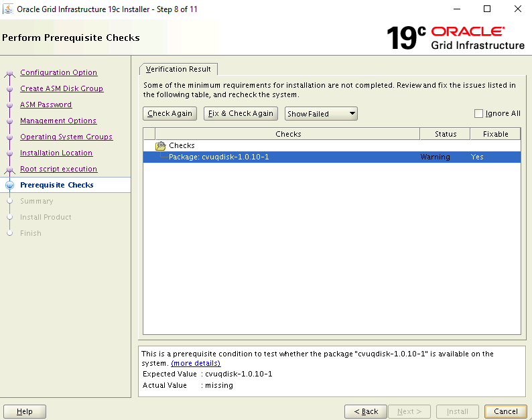
Task: Click the Summary step label
Action: click(x=37, y=201)
